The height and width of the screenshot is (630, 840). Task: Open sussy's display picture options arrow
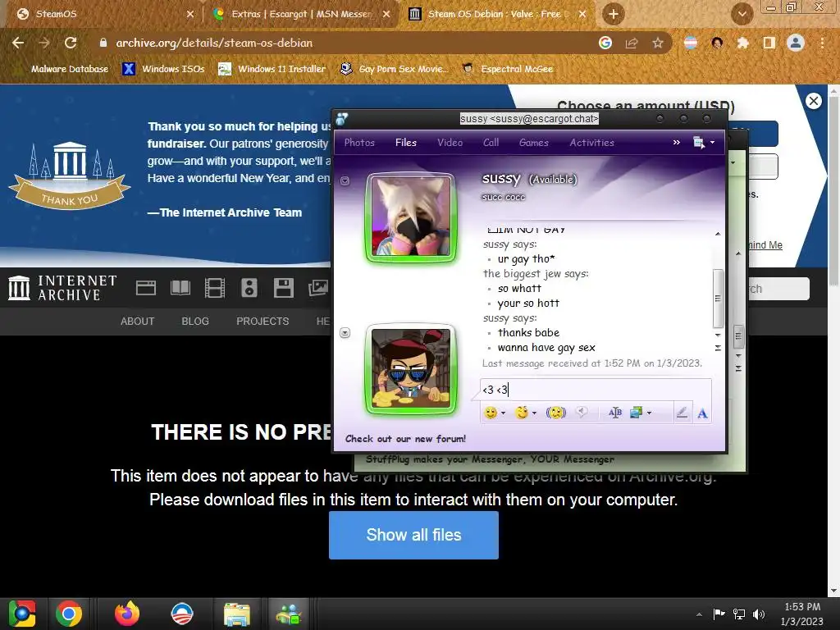345,181
